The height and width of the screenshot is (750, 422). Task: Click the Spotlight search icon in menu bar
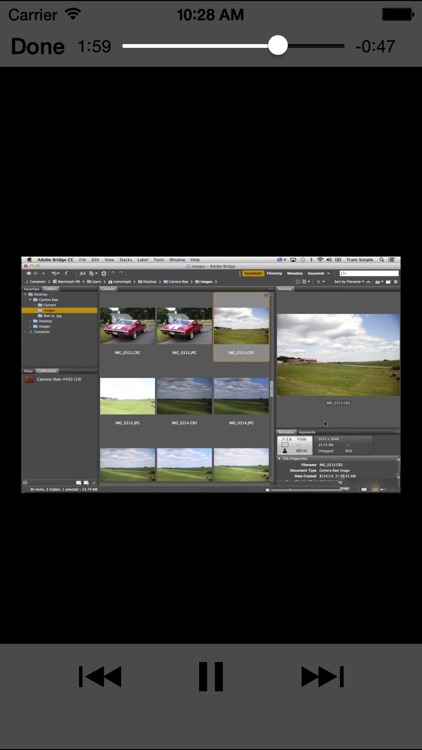click(381, 260)
